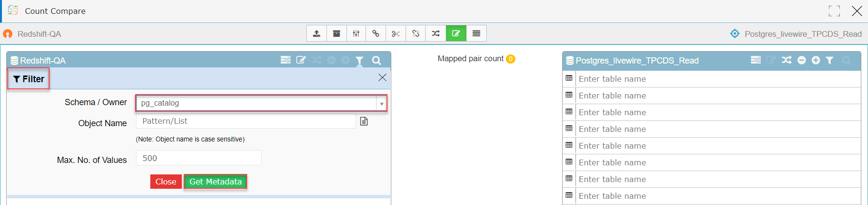Viewport: 868px width, 205px height.
Task: Click the Max. No. of Values field
Action: click(x=199, y=158)
